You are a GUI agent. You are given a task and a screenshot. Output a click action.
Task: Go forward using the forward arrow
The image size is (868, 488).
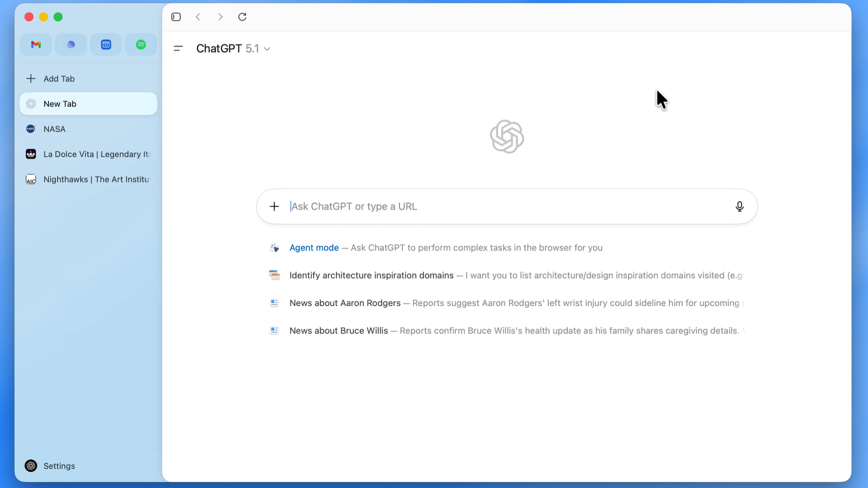tap(220, 17)
